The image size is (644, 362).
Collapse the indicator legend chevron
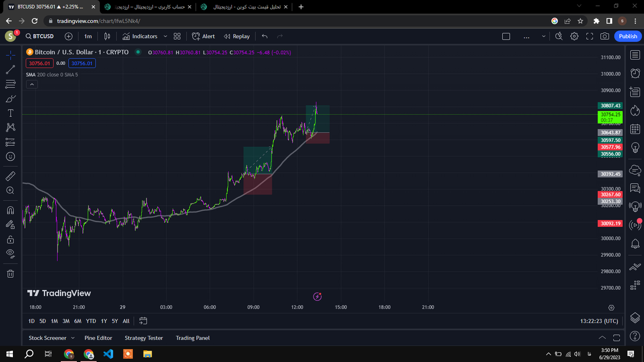32,85
